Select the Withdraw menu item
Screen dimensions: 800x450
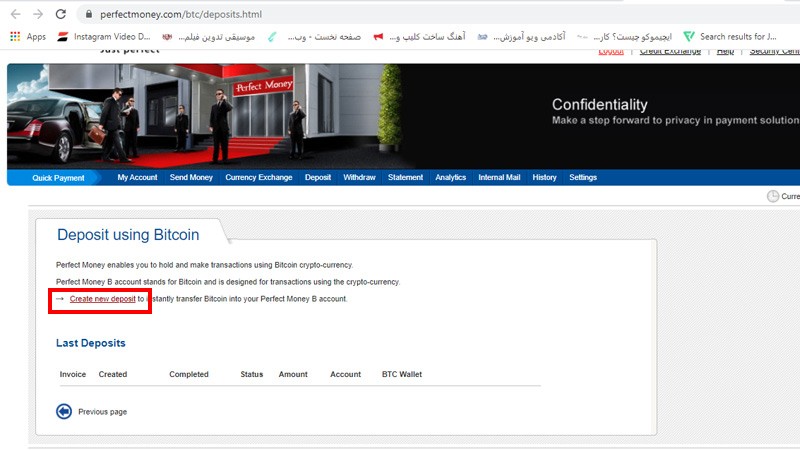coord(359,178)
